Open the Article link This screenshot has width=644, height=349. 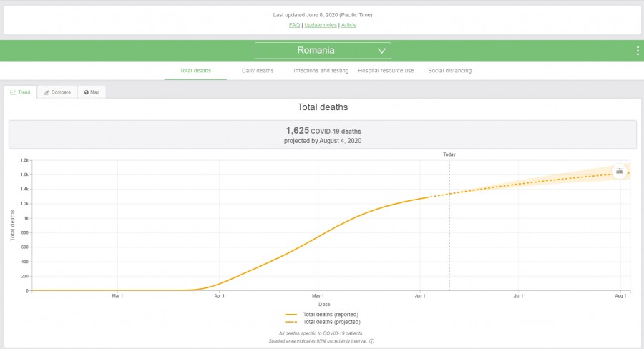348,25
